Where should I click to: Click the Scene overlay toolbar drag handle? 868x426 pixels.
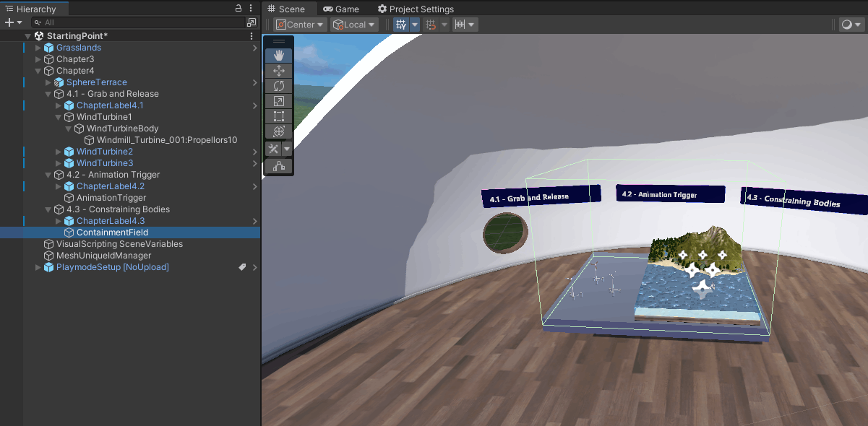[x=278, y=42]
